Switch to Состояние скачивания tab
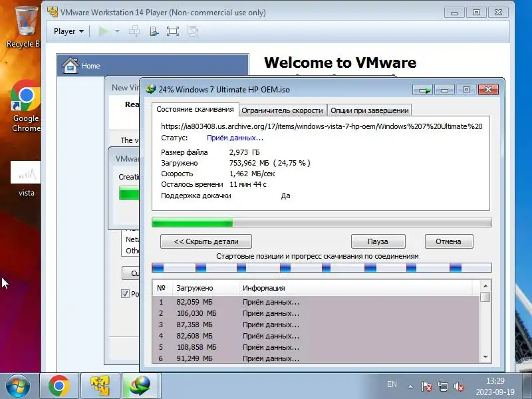This screenshot has height=399, width=532. point(195,109)
